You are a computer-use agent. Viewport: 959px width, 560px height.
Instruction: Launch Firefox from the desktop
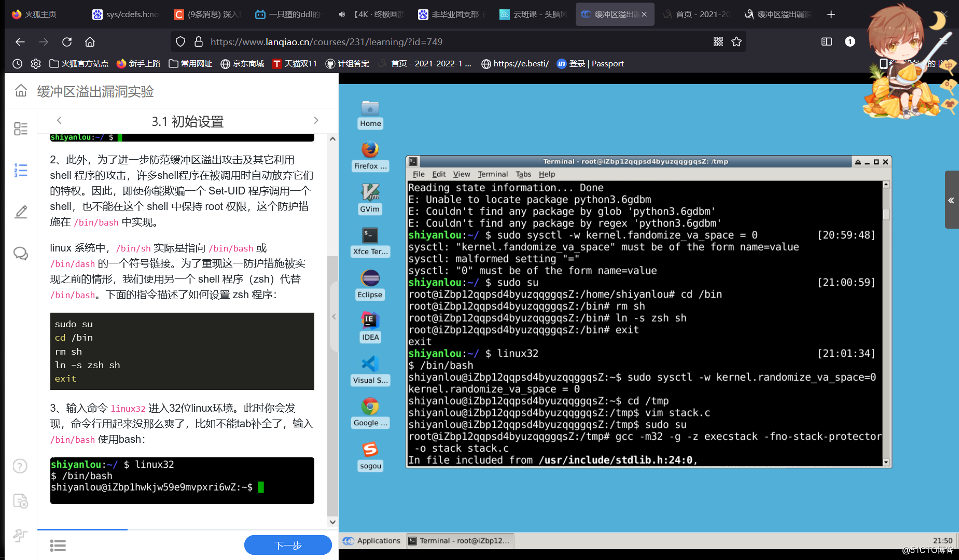coord(370,157)
